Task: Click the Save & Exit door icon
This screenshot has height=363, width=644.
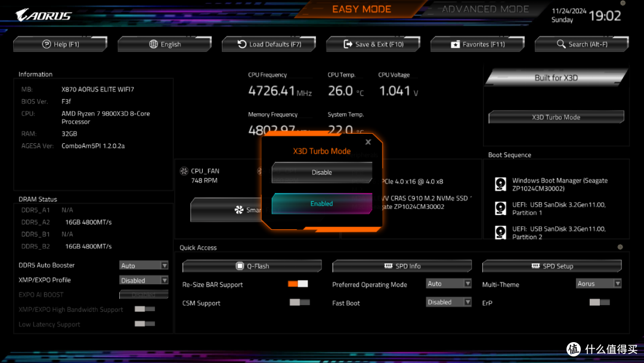Action: [348, 44]
